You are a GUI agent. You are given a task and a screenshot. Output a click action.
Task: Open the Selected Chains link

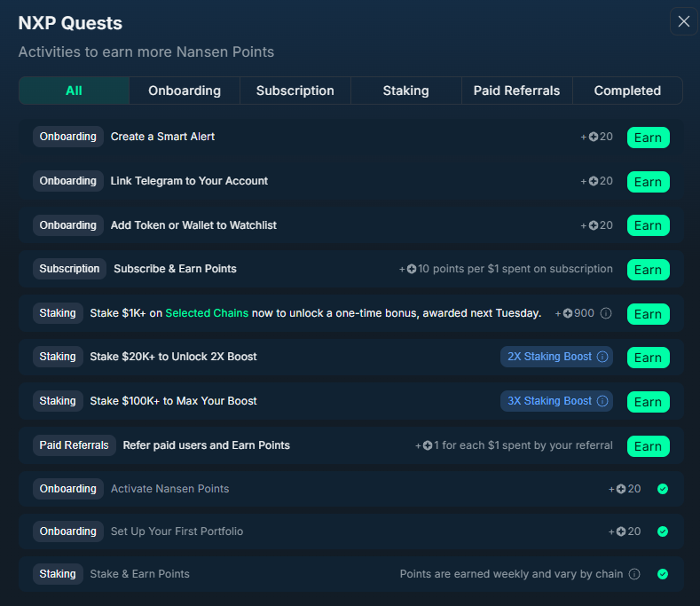click(x=207, y=313)
